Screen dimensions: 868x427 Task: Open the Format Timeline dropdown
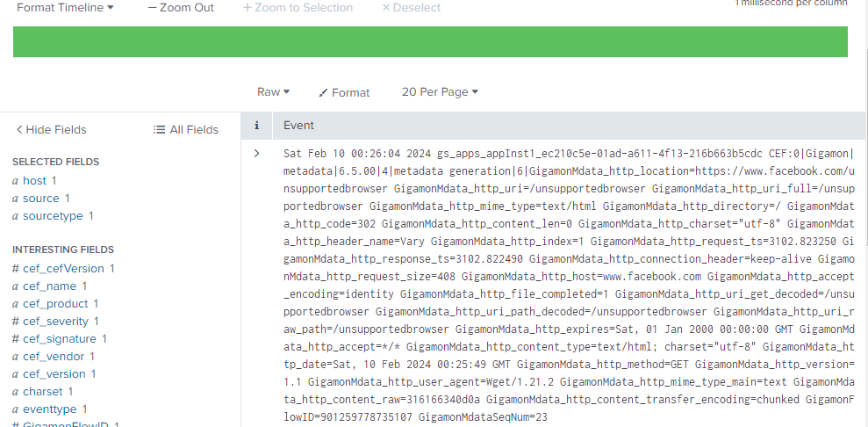pos(65,8)
